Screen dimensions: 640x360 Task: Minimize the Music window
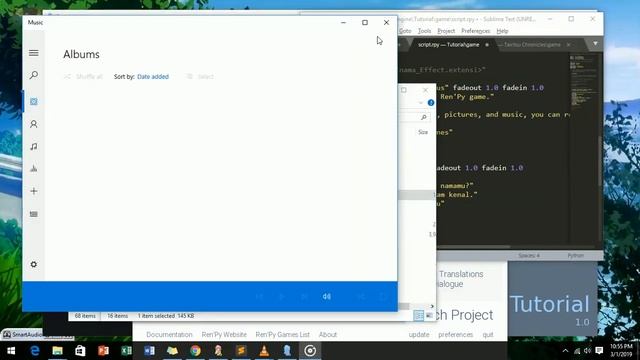coord(343,22)
